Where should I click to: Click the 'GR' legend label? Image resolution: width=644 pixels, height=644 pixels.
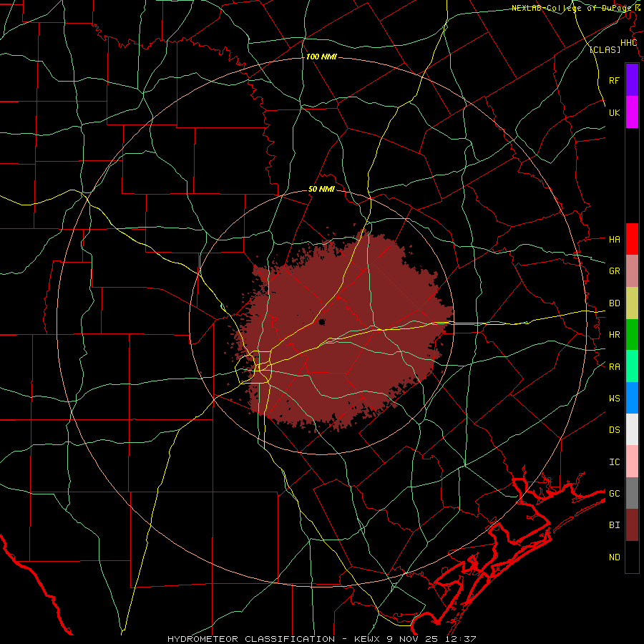click(614, 271)
